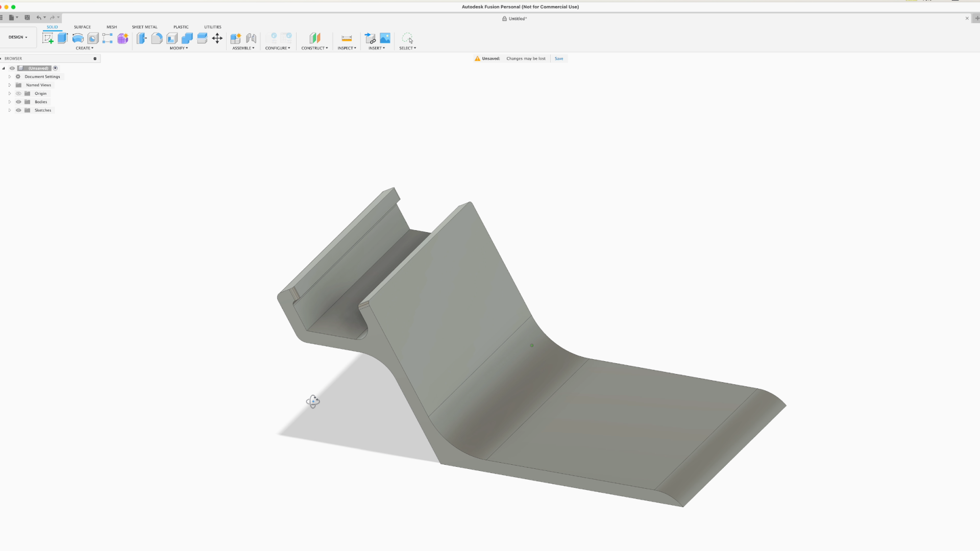Click the undo arrow button
Image resolution: width=980 pixels, height=551 pixels.
[39, 17]
